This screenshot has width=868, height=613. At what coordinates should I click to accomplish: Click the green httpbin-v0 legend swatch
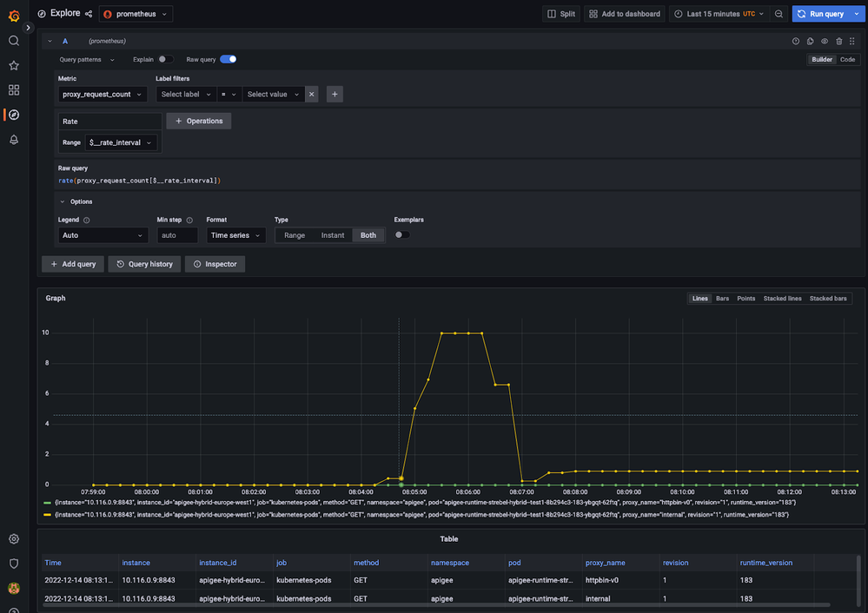coord(48,503)
